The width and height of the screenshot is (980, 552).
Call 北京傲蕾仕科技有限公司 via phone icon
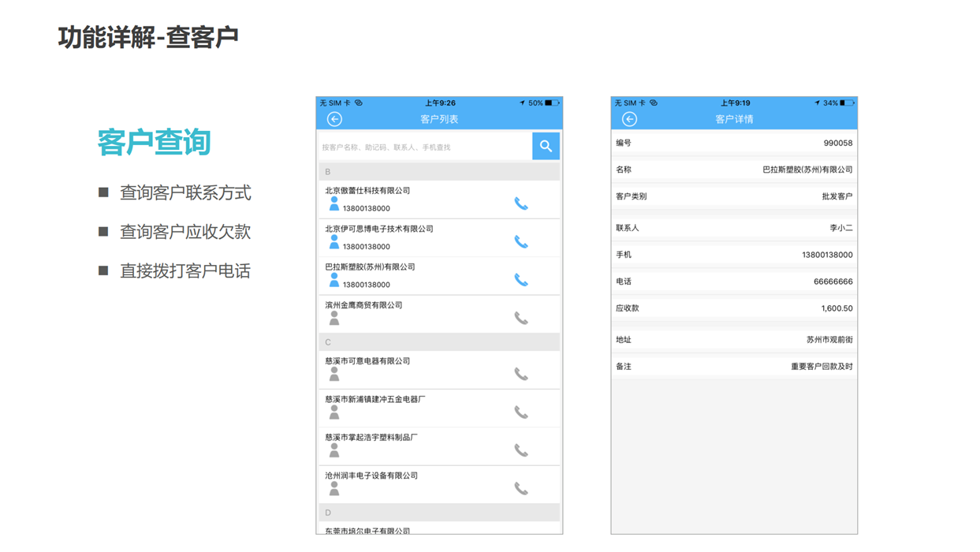point(520,203)
